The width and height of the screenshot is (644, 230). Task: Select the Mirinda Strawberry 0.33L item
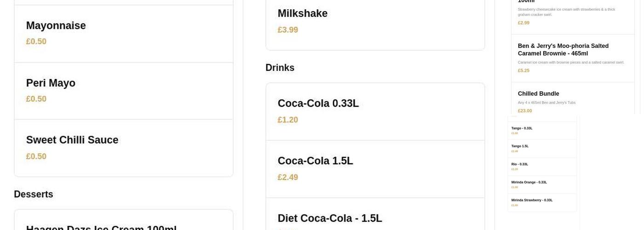click(542, 202)
